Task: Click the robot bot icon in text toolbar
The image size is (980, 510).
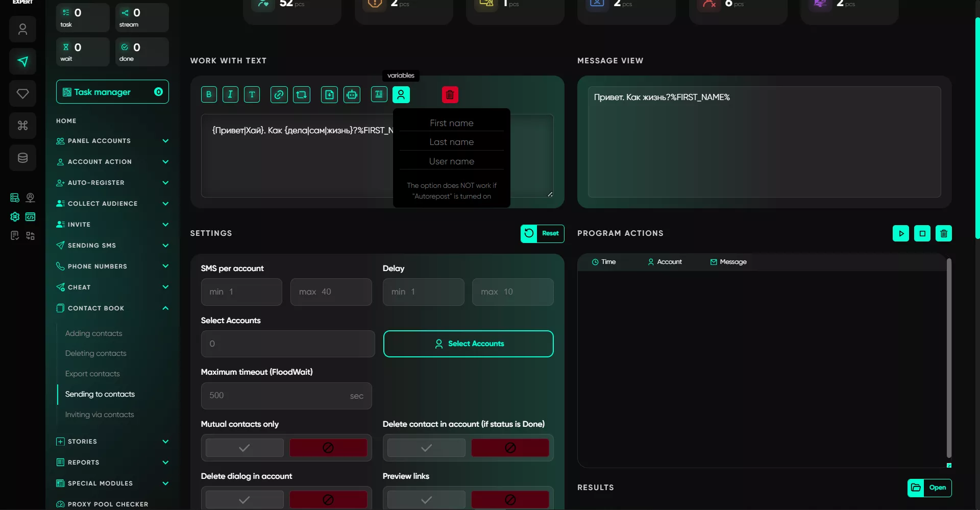Action: 352,94
